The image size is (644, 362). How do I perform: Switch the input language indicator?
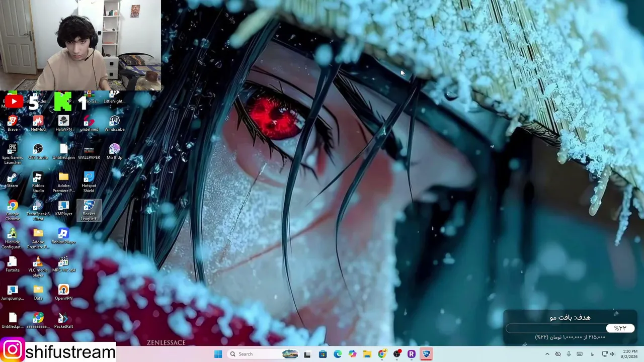click(x=592, y=354)
